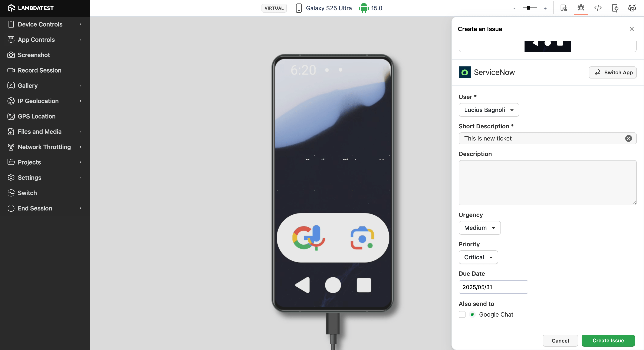
Task: Clear the short description with X icon
Action: tap(628, 138)
